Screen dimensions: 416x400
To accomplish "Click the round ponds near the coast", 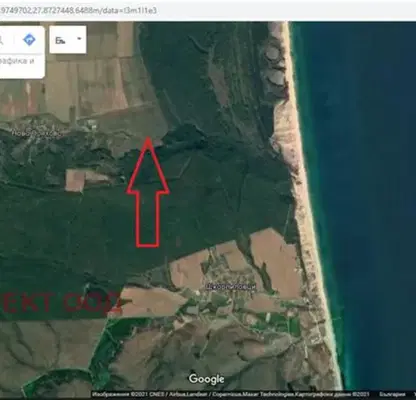I will 273,68.
